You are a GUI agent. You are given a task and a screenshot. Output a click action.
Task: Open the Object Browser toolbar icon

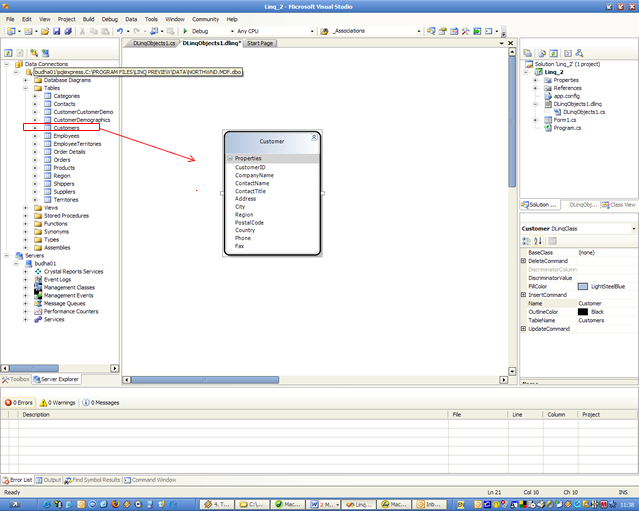[454, 31]
